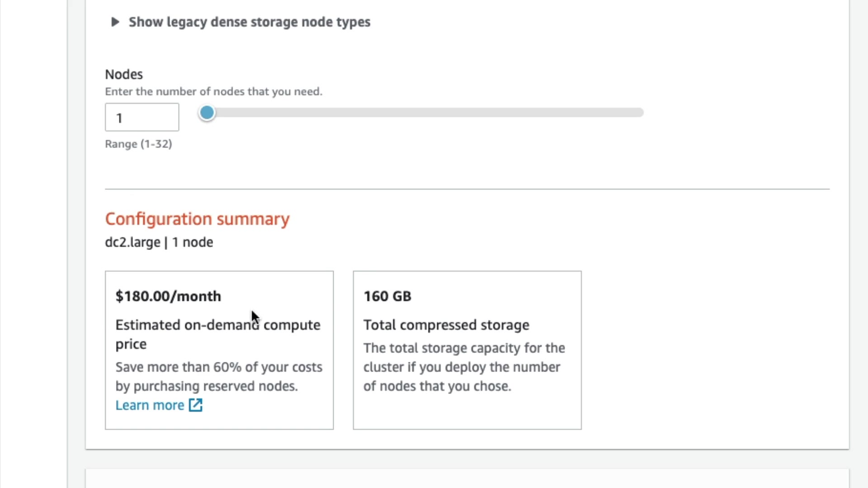Click the total storage capacity description text
Screen dimensions: 868x488
click(x=464, y=367)
